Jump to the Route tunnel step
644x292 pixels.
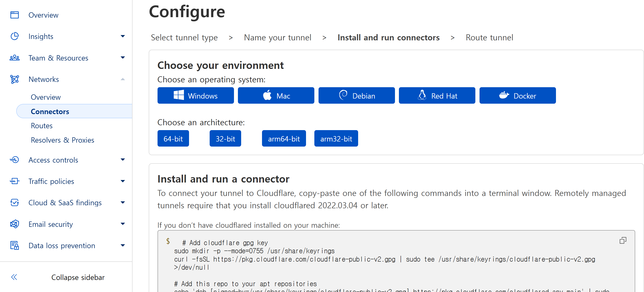coord(489,38)
